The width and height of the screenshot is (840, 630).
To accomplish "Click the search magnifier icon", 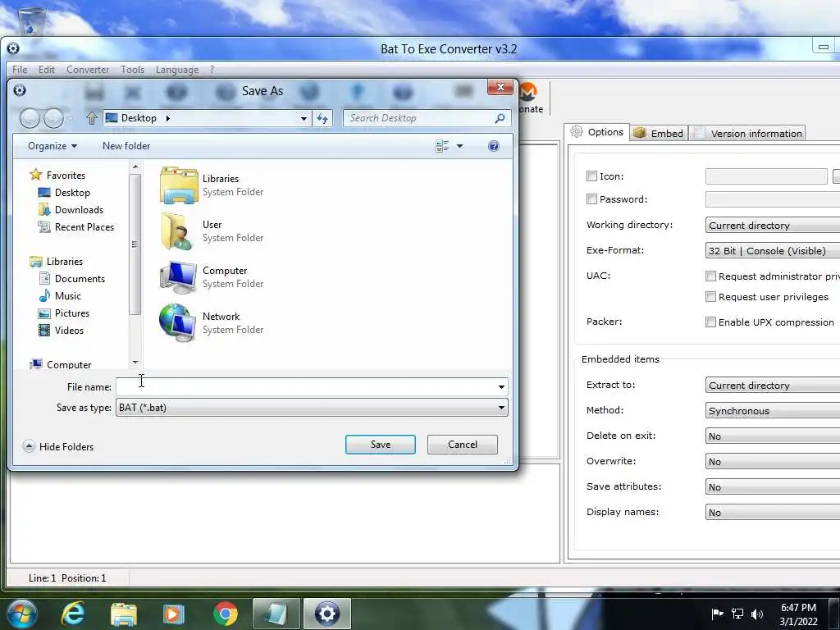I will [x=500, y=118].
